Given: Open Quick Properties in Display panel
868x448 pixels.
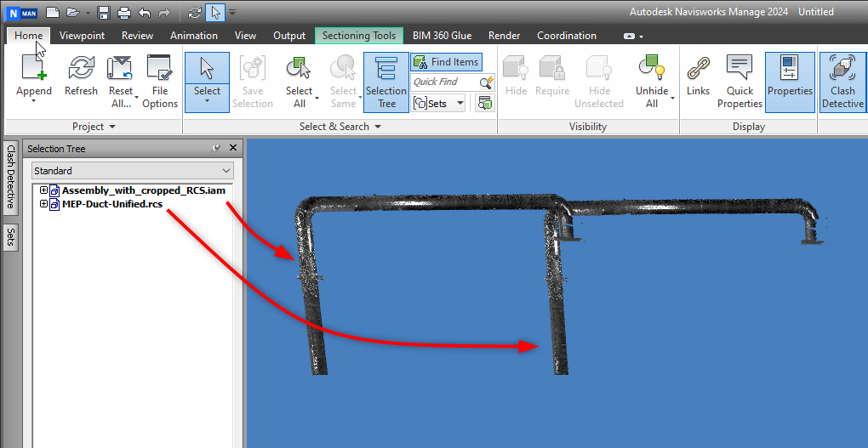Looking at the screenshot, I should [740, 82].
